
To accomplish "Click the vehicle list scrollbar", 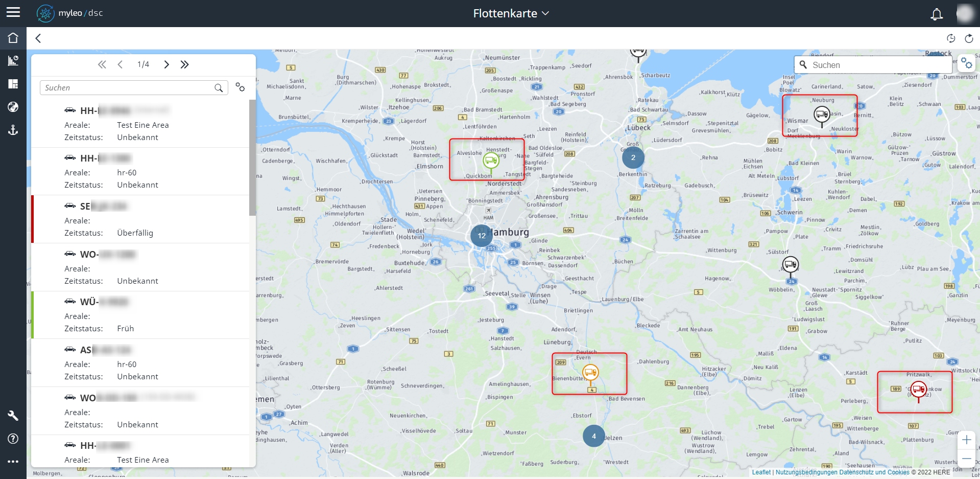I will click(x=252, y=158).
